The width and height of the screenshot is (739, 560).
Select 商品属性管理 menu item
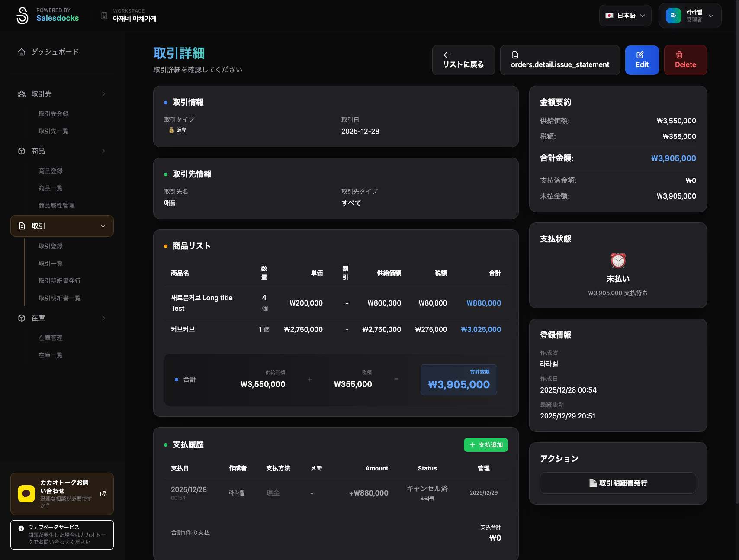(x=57, y=206)
